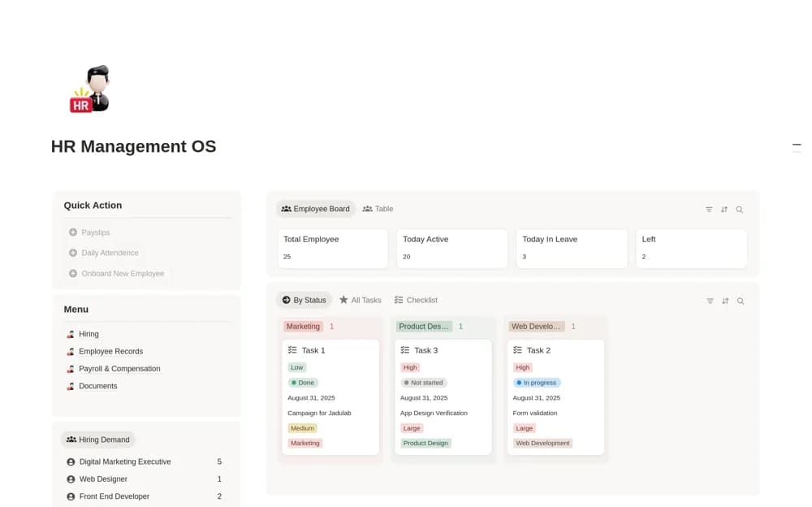Viewport: 812px width, 507px height.
Task: Click avatar icon of Web Designer
Action: tap(71, 479)
